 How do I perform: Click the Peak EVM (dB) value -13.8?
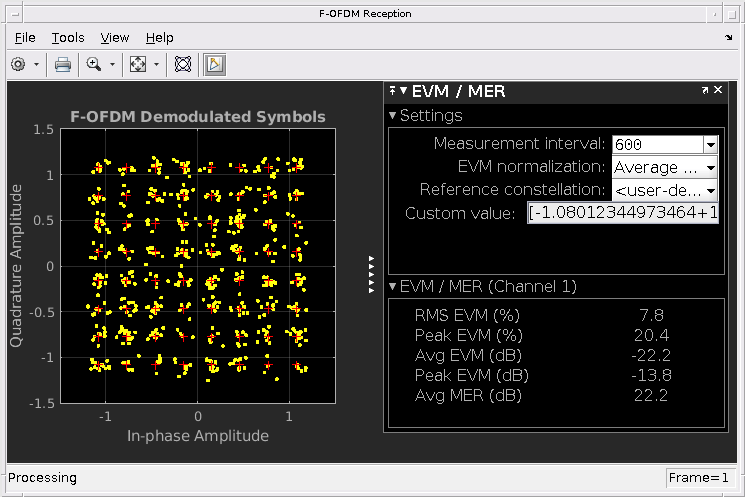click(x=651, y=375)
